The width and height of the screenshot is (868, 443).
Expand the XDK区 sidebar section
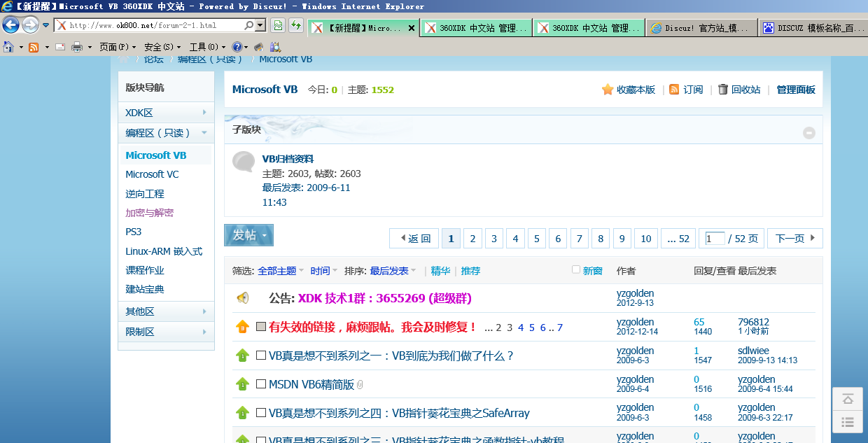tap(166, 113)
